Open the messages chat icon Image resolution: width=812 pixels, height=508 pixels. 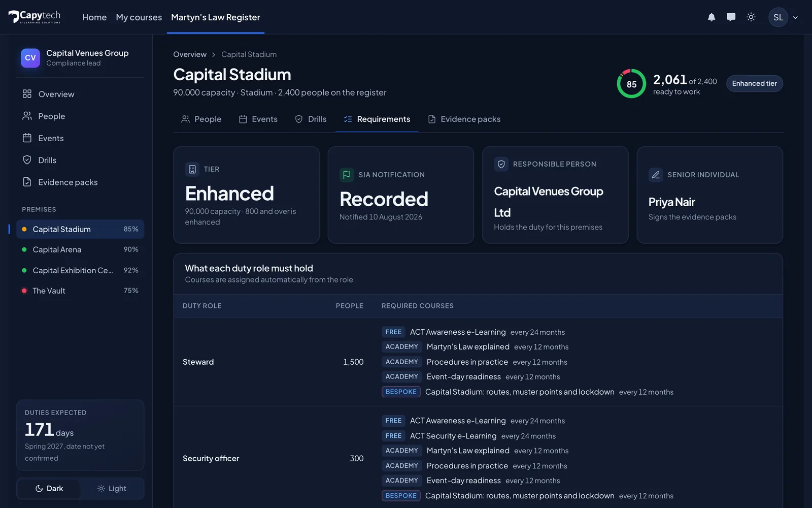tap(731, 17)
